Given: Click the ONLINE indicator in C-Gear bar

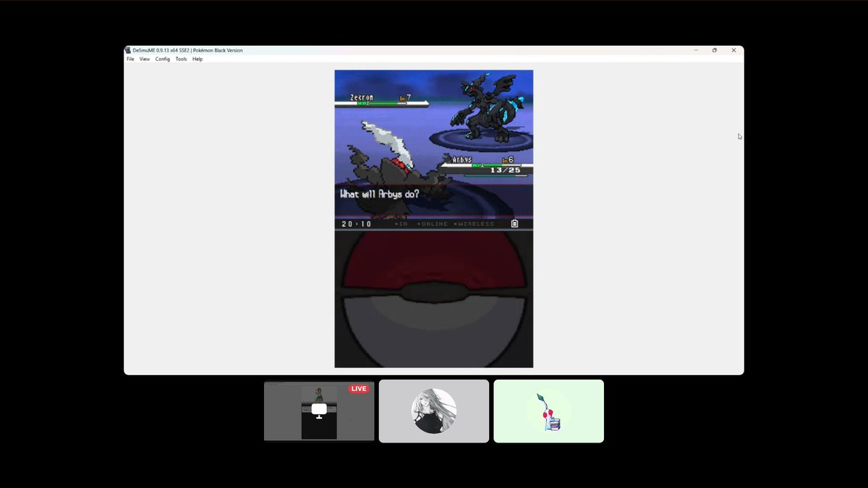Looking at the screenshot, I should pyautogui.click(x=433, y=224).
